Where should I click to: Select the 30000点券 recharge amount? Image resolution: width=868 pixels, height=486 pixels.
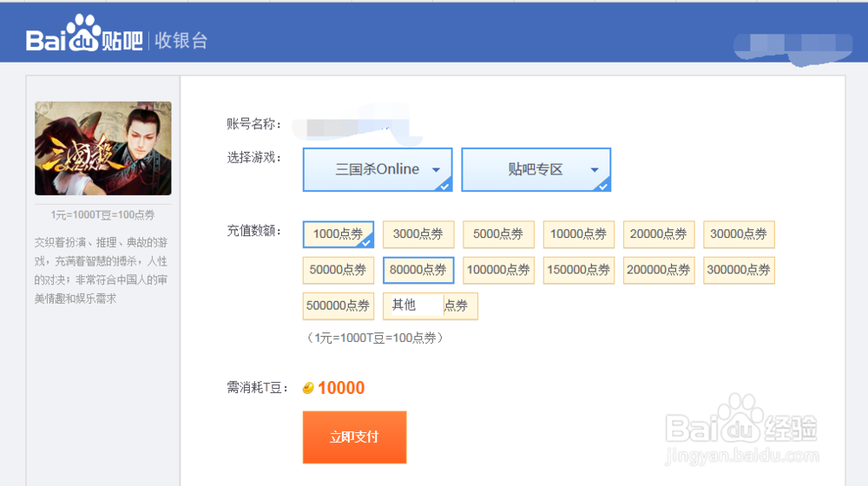(739, 234)
